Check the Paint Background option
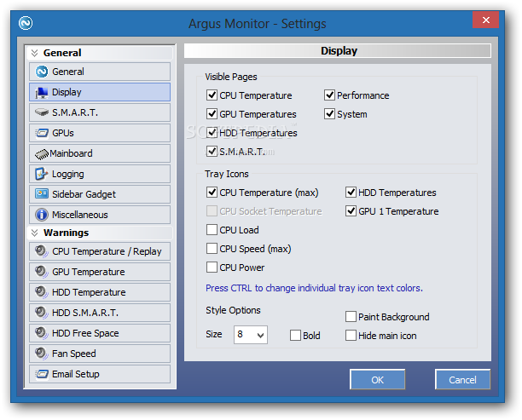 [351, 317]
